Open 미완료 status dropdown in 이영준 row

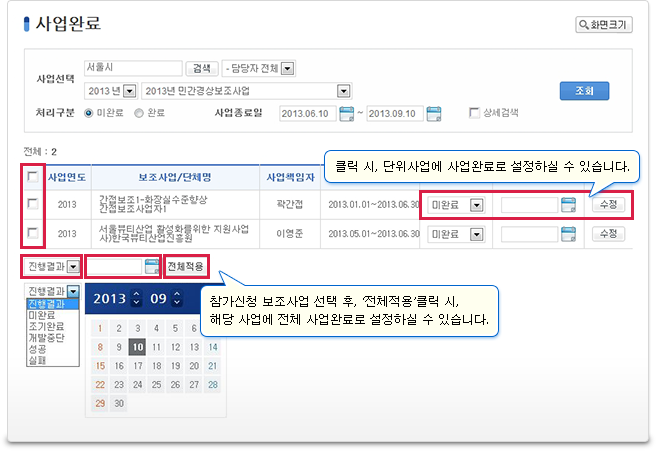pyautogui.click(x=456, y=234)
